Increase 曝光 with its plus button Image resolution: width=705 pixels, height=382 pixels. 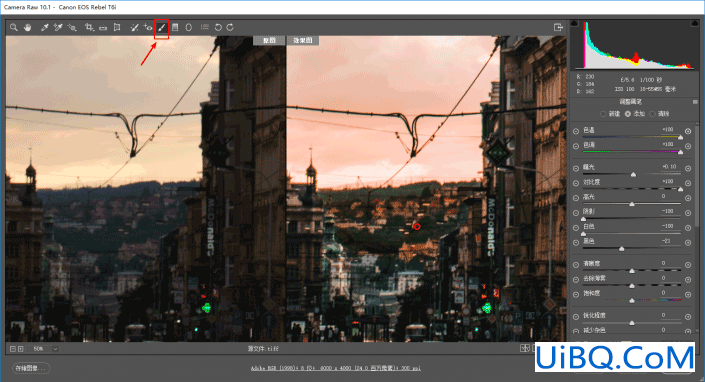688,168
